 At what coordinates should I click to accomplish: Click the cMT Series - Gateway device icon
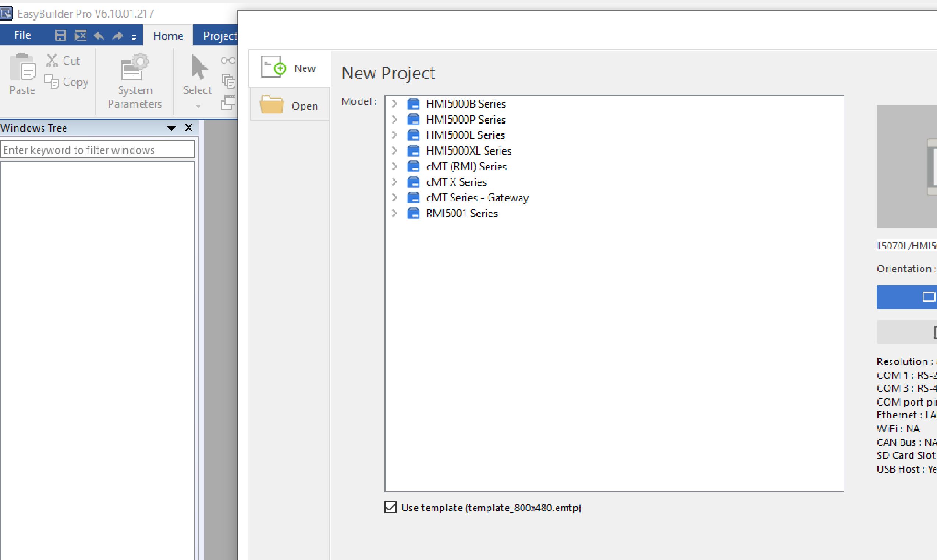(414, 198)
